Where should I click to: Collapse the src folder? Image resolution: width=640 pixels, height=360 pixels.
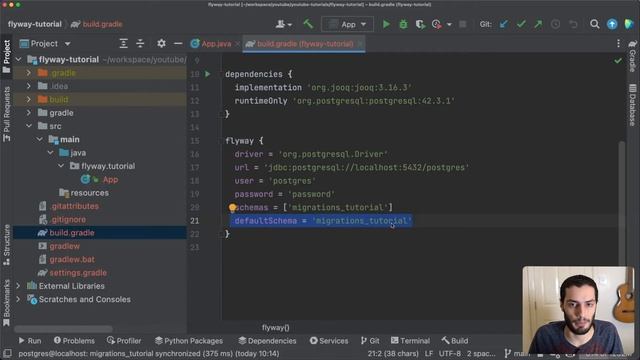pos(29,126)
